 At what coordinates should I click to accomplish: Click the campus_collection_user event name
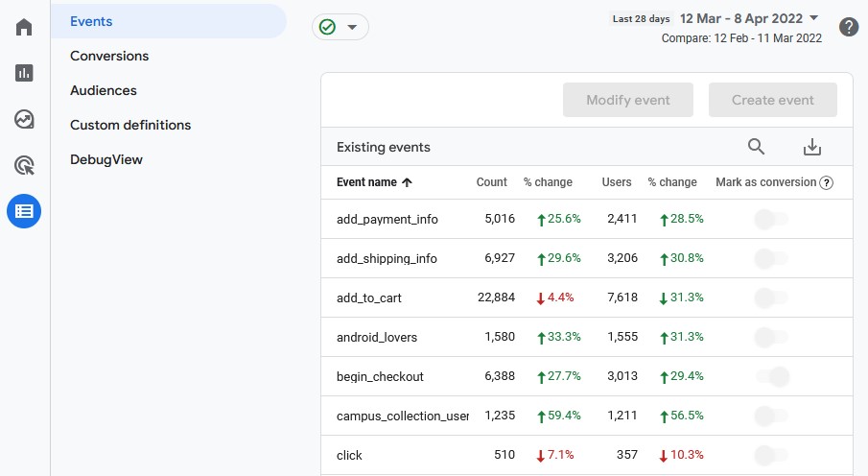tap(403, 416)
